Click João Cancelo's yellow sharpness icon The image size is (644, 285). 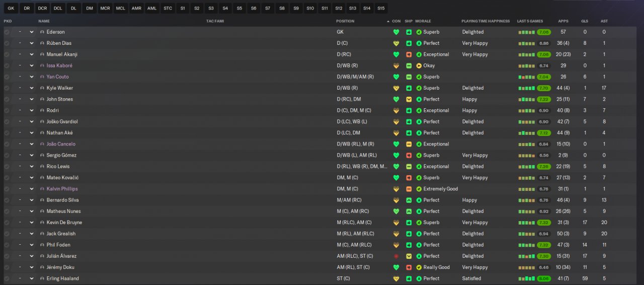[x=409, y=144]
